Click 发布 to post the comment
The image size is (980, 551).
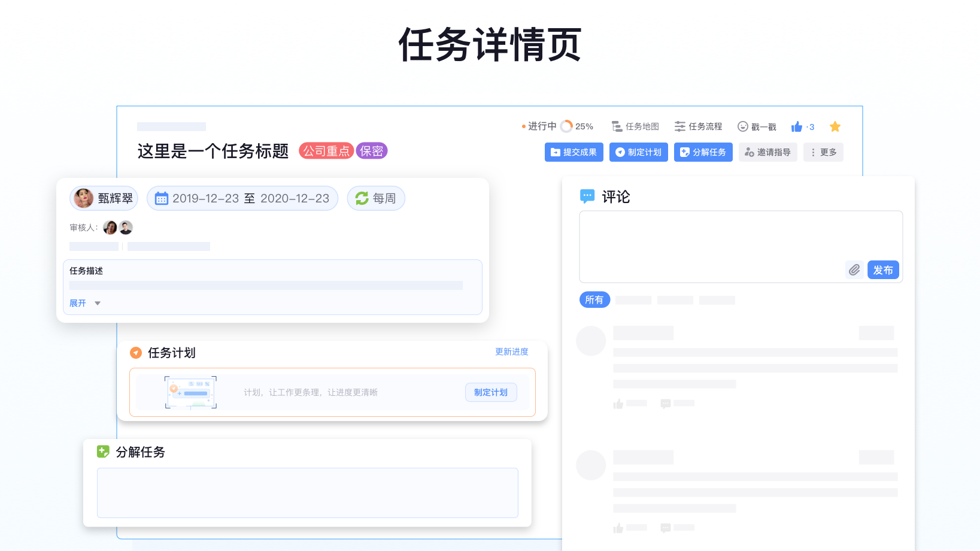(x=882, y=270)
